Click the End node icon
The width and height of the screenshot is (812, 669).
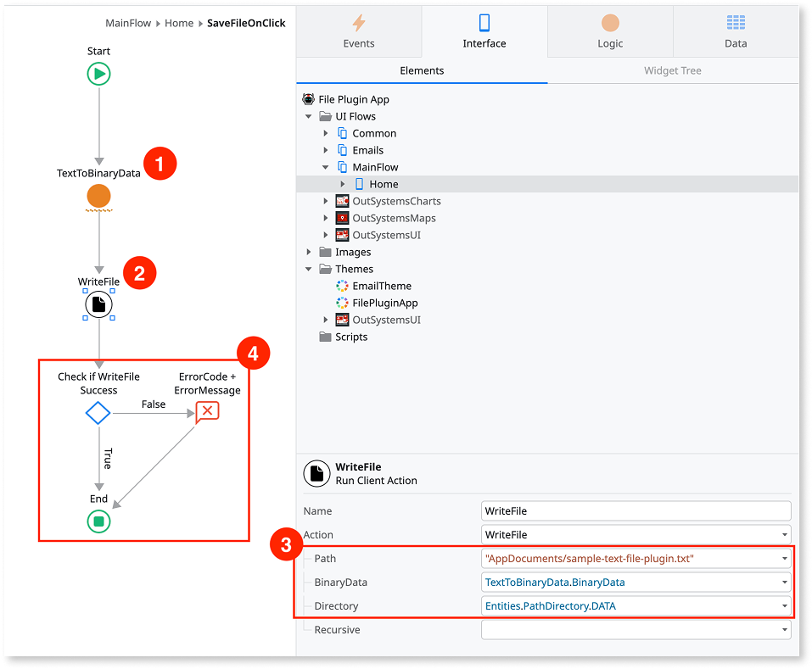[98, 522]
